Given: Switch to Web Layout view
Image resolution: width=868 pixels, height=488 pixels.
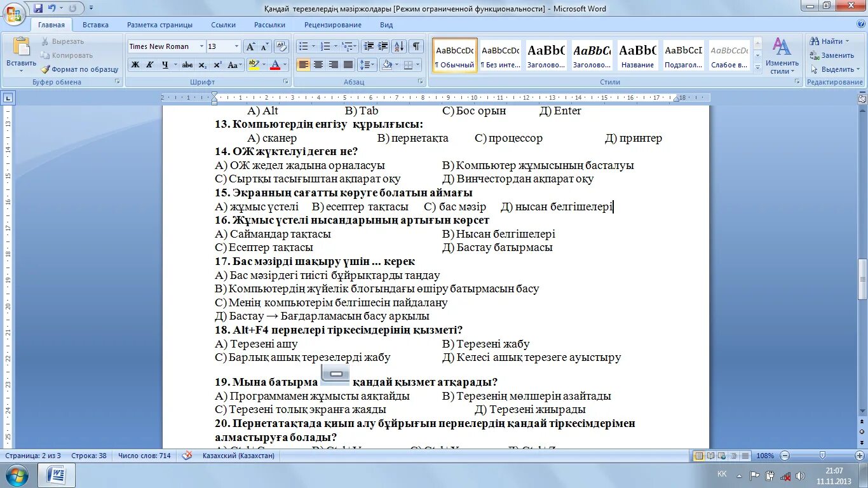Looking at the screenshot, I should point(722,456).
